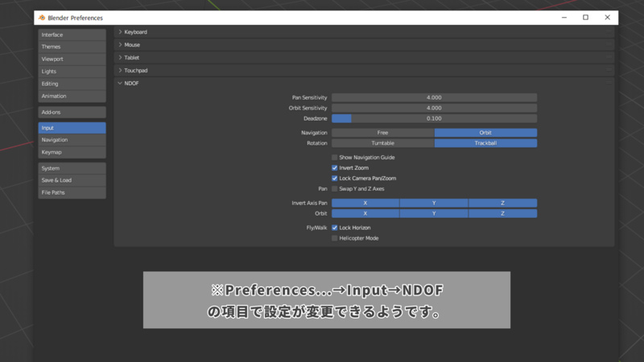This screenshot has height=362, width=644.
Task: Click the Pan Sensitivity value field
Action: click(x=434, y=97)
